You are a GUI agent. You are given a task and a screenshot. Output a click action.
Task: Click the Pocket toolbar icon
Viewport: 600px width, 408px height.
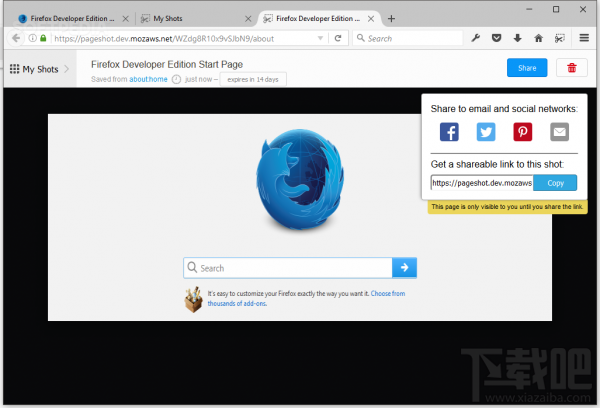(496, 38)
